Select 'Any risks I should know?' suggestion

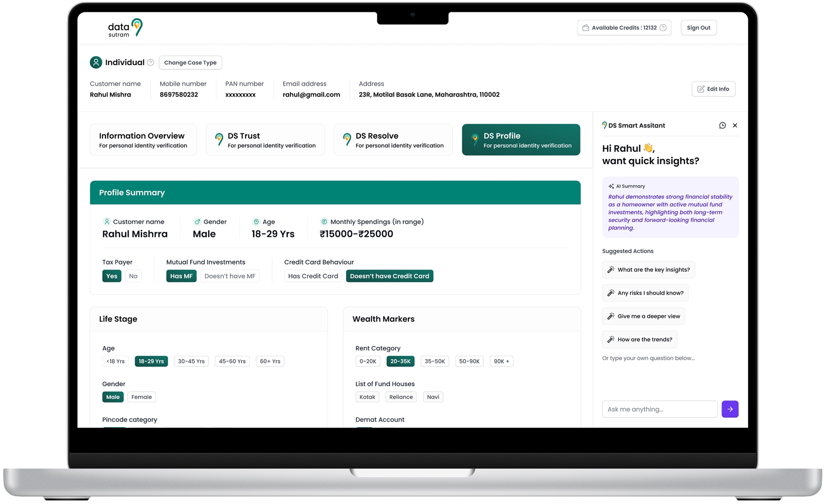tap(645, 293)
